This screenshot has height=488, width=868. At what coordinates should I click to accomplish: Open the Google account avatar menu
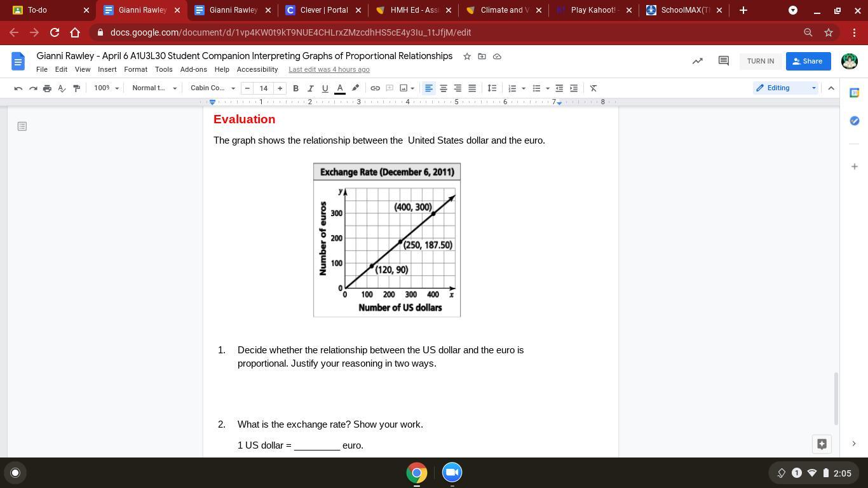850,61
